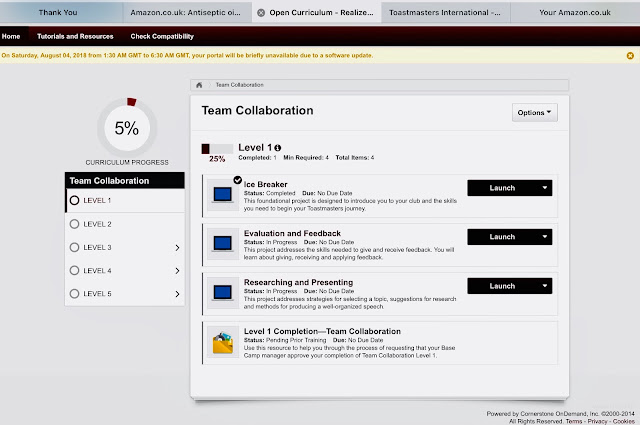Expand the LEVEL 4 chevron arrow
This screenshot has width=640, height=425.
tap(177, 271)
